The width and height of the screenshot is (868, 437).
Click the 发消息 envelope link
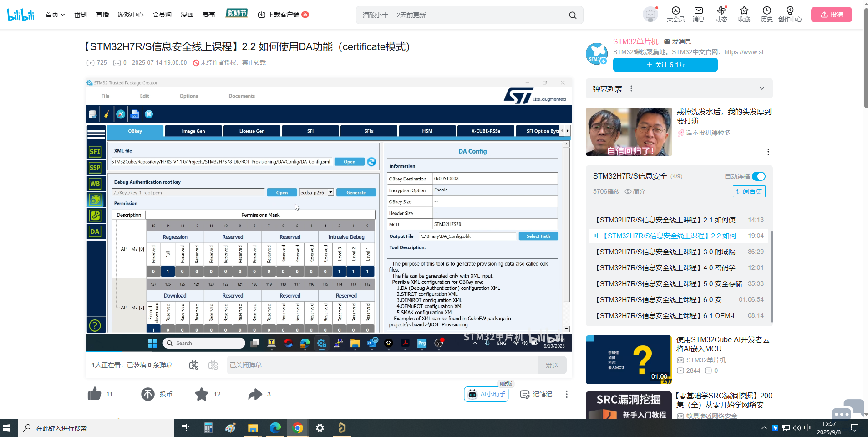(677, 41)
